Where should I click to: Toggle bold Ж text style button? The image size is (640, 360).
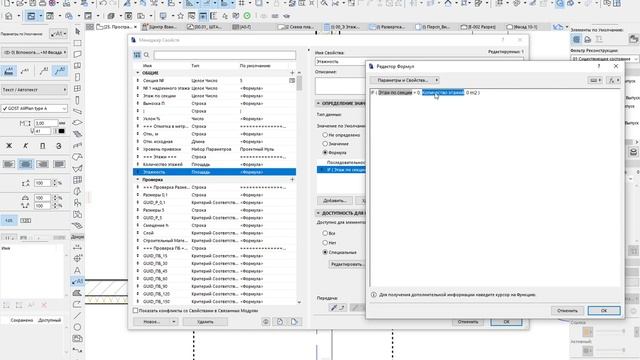(x=9, y=146)
